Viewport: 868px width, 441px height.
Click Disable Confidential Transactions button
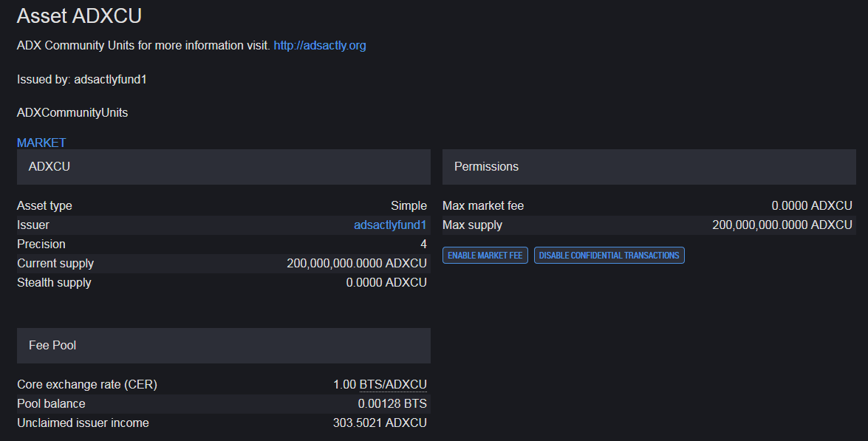point(609,255)
